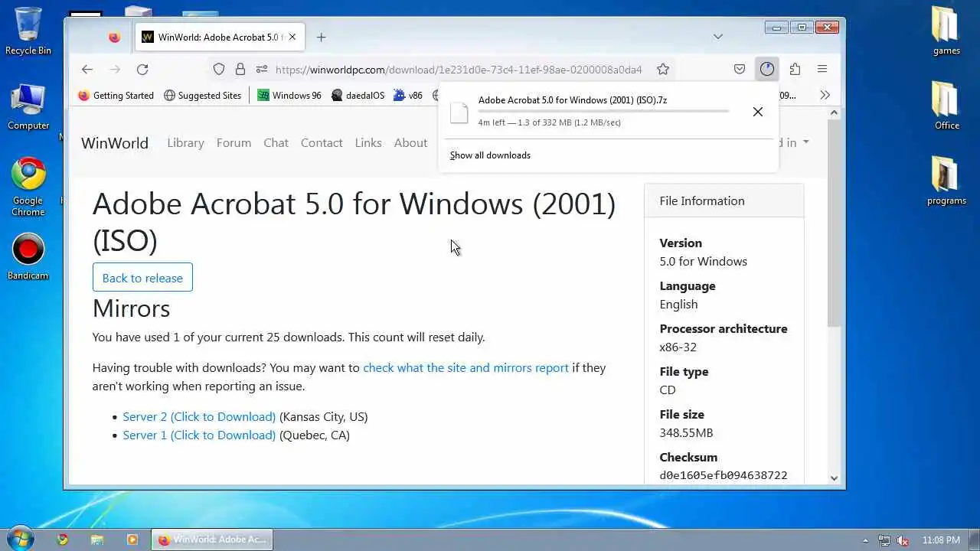
Task: Click the Chrome taskbar icon
Action: point(63,540)
